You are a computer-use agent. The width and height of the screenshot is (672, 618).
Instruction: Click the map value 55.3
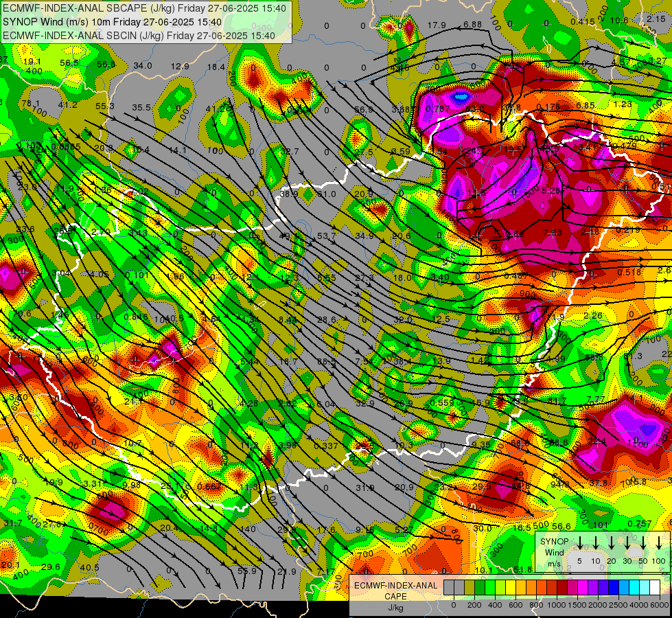105,106
